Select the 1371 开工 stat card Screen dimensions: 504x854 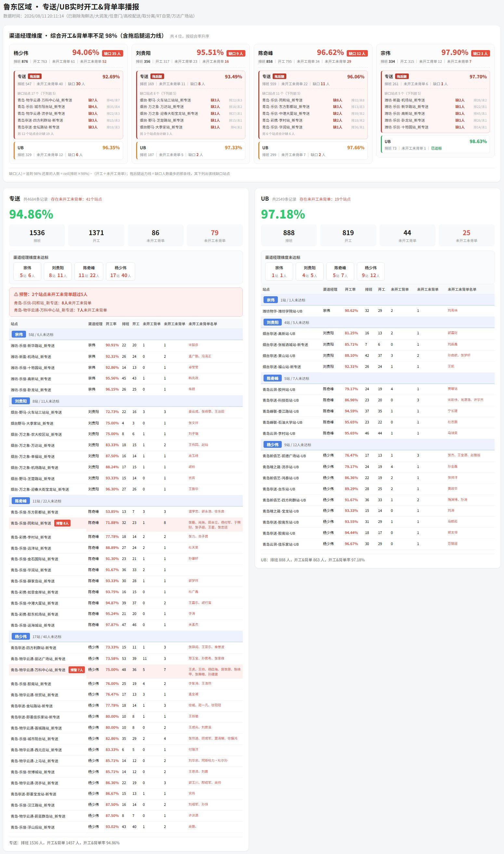tap(97, 235)
